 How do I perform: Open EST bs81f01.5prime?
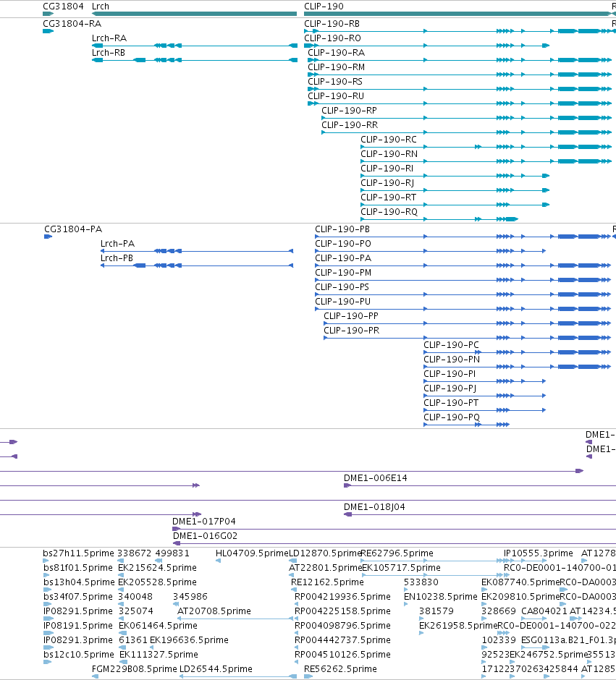coord(78,568)
